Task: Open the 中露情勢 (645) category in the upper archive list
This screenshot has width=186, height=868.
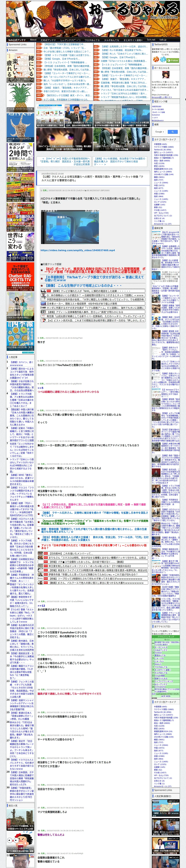Action: [x=160, y=144]
